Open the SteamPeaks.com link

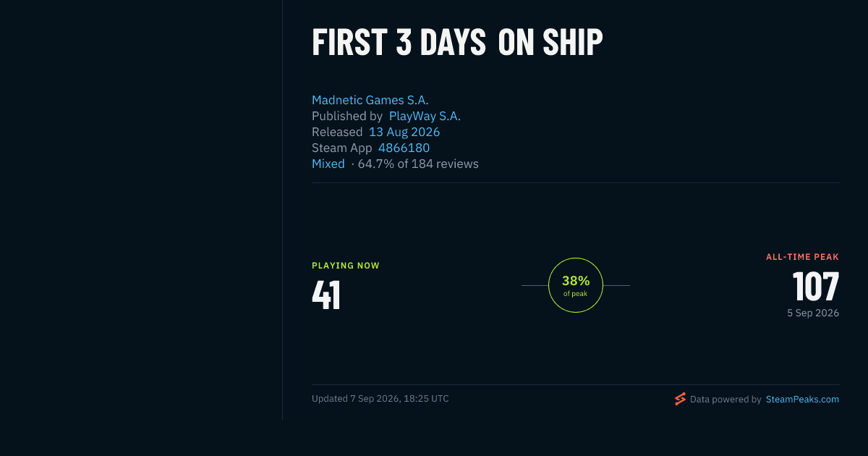click(802, 399)
